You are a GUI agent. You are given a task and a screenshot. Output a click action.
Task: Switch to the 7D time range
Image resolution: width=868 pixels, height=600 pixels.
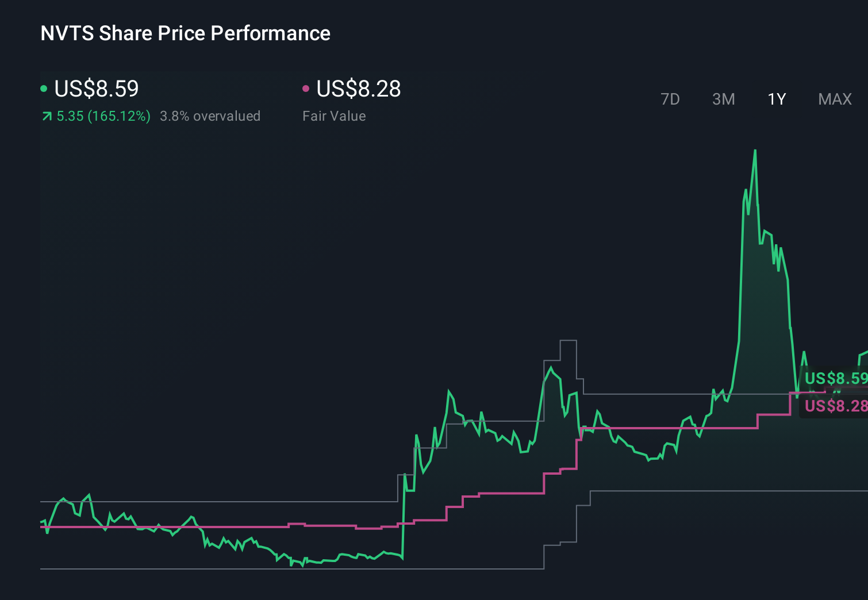pyautogui.click(x=670, y=99)
